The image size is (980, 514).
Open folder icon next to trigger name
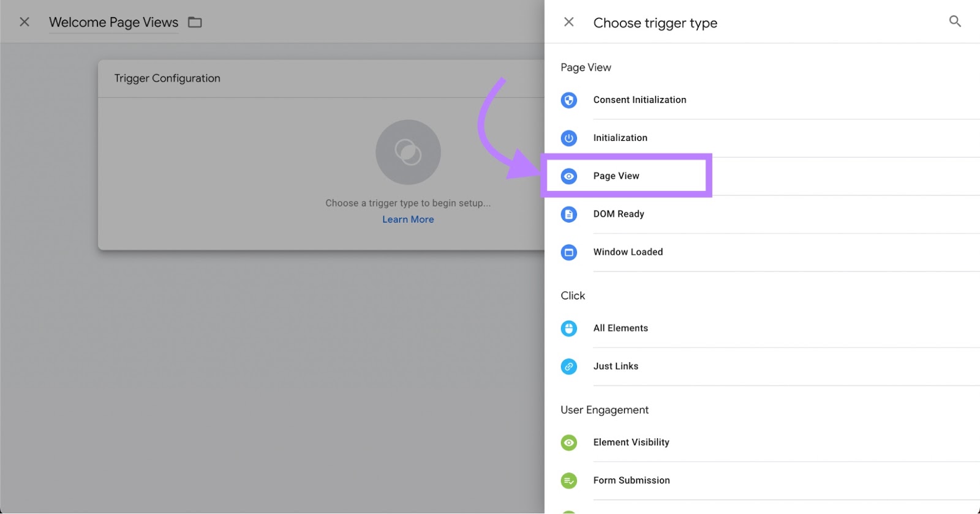[195, 23]
